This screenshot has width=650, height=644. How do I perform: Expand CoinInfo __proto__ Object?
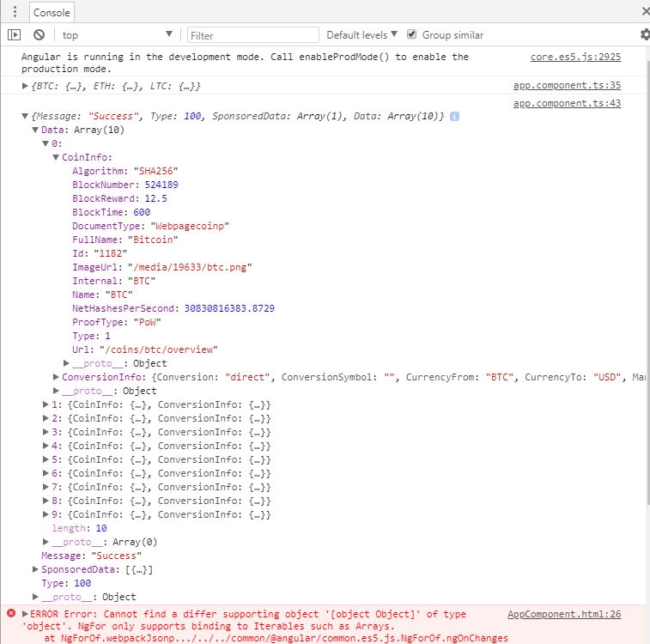pos(66,363)
